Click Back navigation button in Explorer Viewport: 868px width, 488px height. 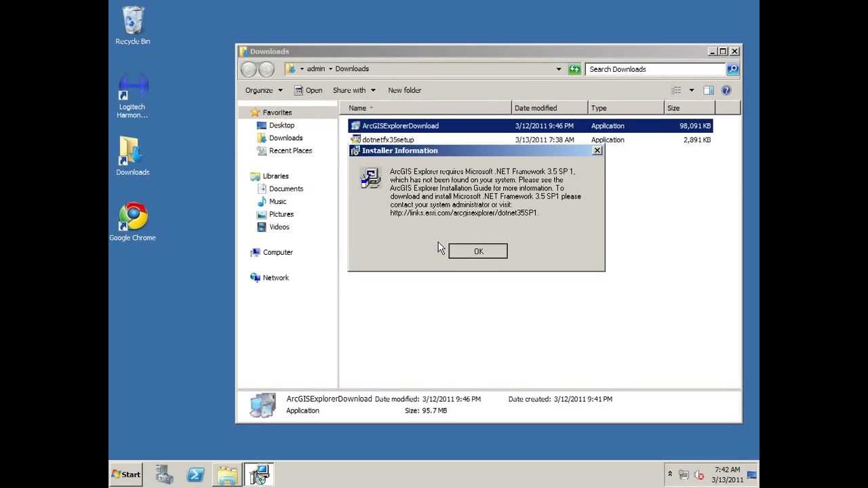pos(249,69)
